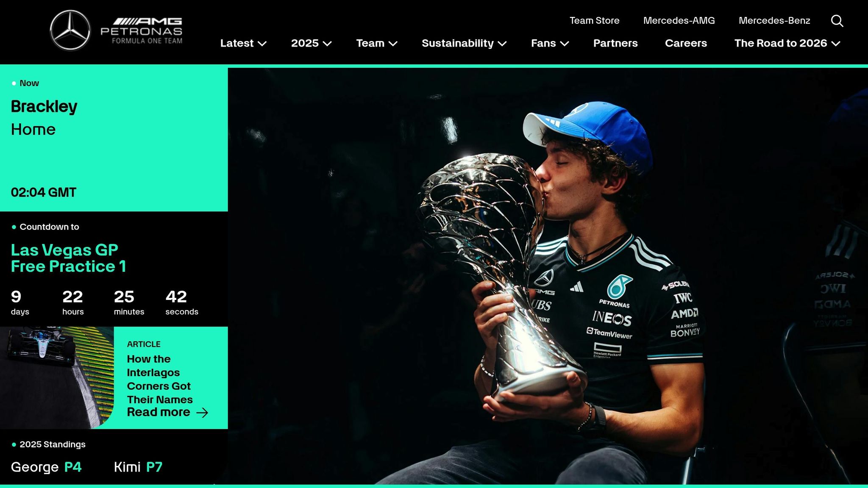The width and height of the screenshot is (868, 488).
Task: Open the Fans dropdown
Action: 550,43
